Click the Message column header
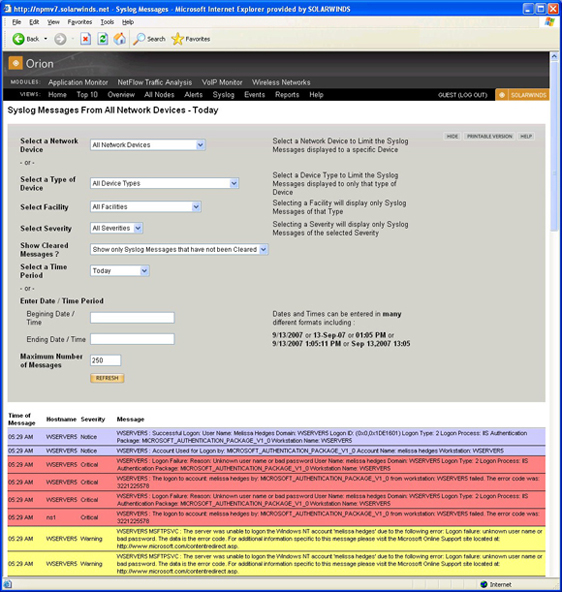This screenshot has width=562, height=592. pyautogui.click(x=130, y=419)
